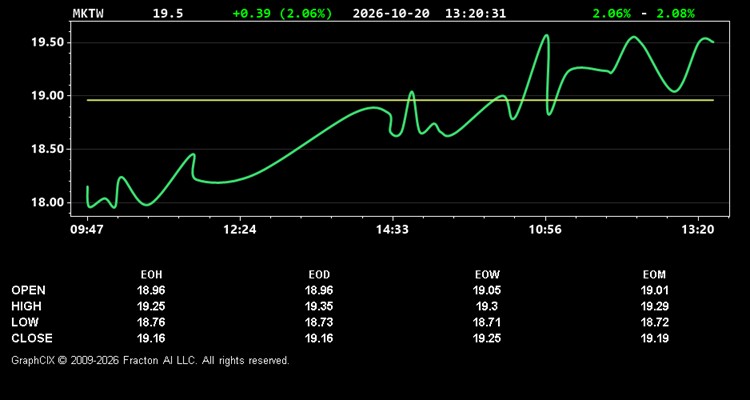The height and width of the screenshot is (400, 750).
Task: Click the 12:24 time axis label
Action: 240,230
